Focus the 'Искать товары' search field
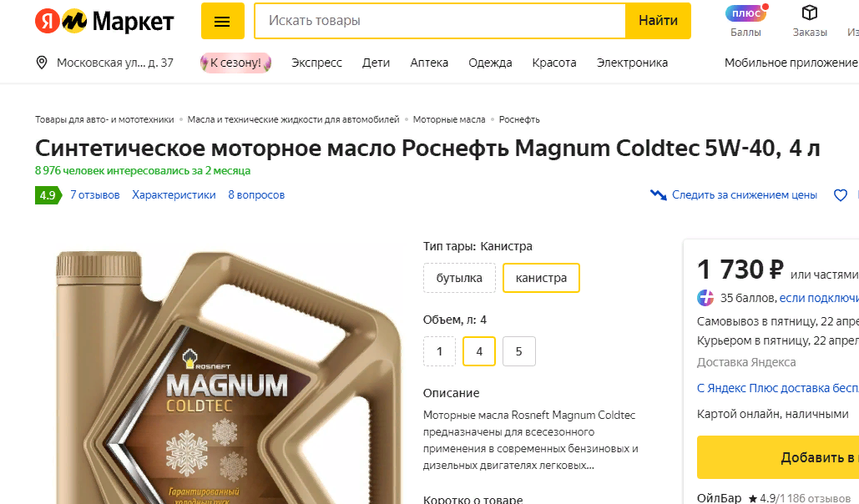 (x=440, y=21)
